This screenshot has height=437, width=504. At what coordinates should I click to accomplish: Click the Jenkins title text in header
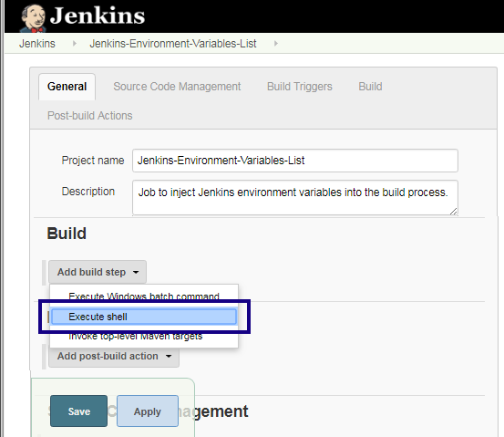pyautogui.click(x=98, y=16)
